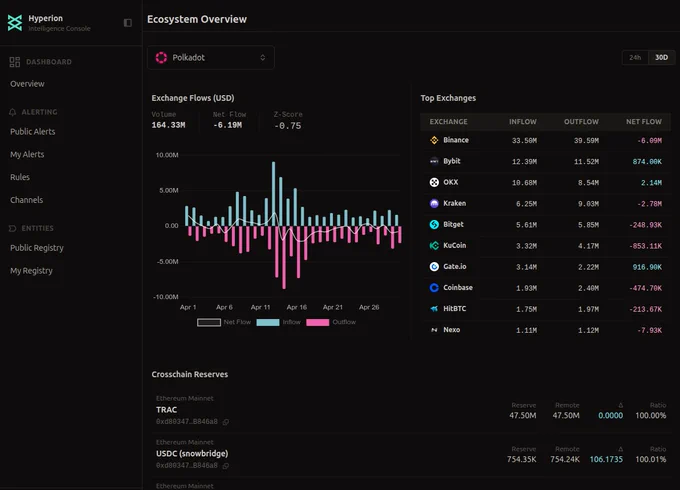Viewport: 680px width, 490px height.
Task: Go to My Registry
Action: (31, 271)
